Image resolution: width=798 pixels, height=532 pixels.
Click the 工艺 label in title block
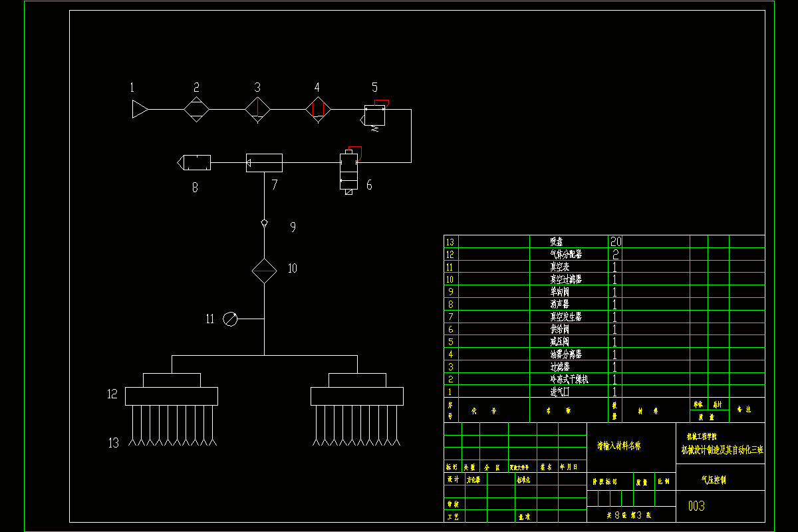click(453, 516)
